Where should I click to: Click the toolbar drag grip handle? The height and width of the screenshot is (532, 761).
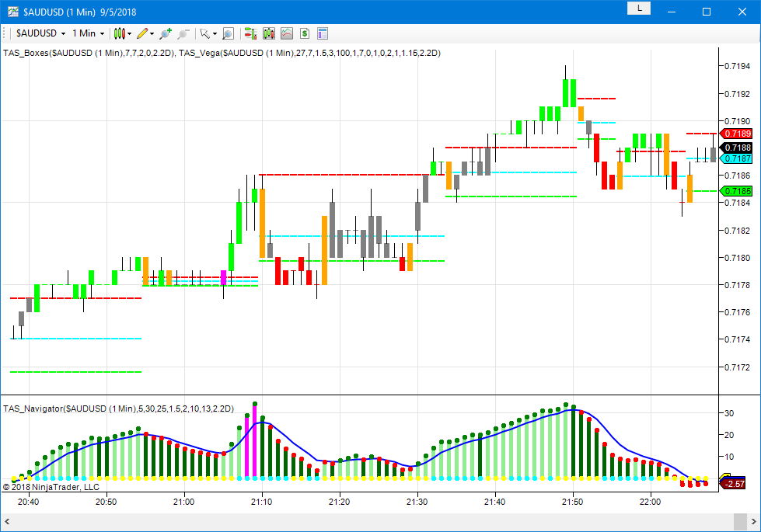tap(5, 33)
